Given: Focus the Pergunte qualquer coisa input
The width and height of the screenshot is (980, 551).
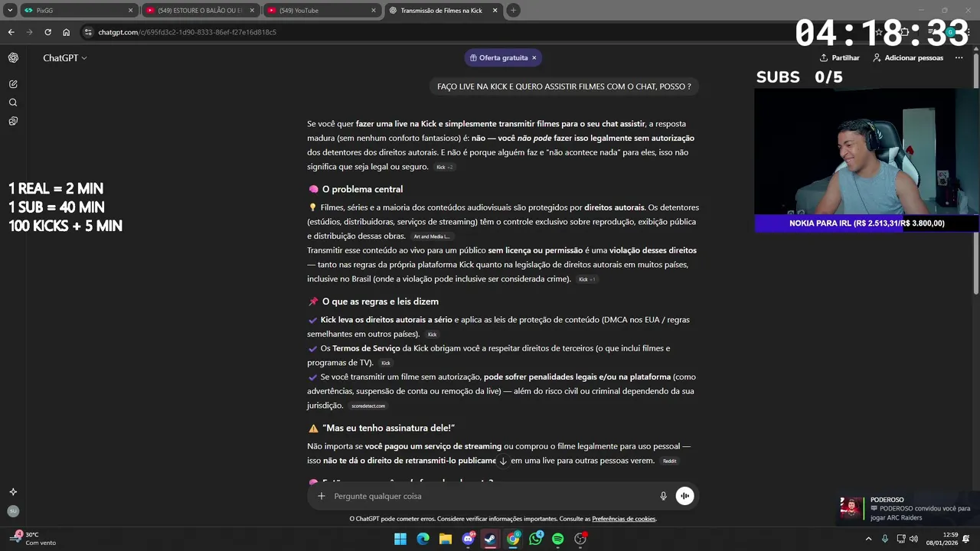Looking at the screenshot, I should [490, 496].
